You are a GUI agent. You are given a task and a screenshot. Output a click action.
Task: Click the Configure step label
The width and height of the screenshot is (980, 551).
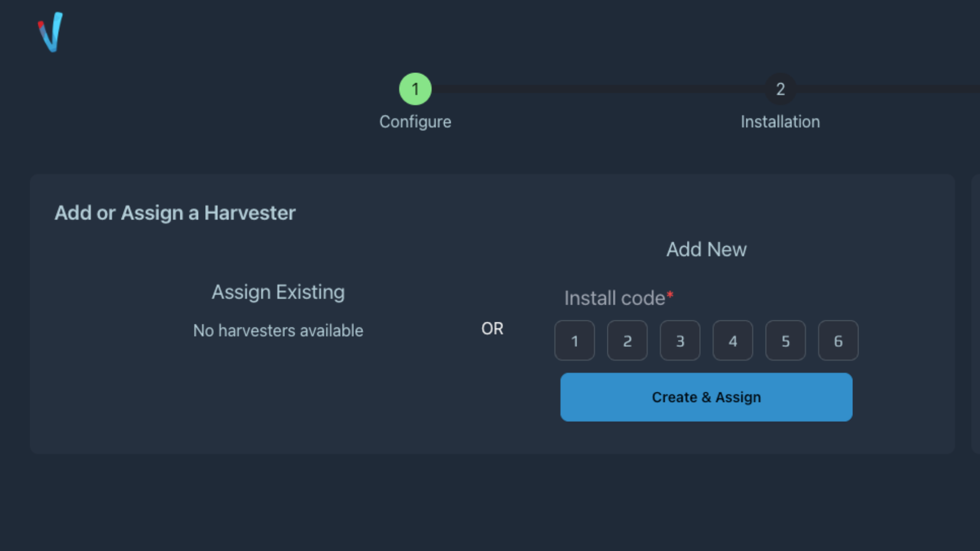pos(415,121)
